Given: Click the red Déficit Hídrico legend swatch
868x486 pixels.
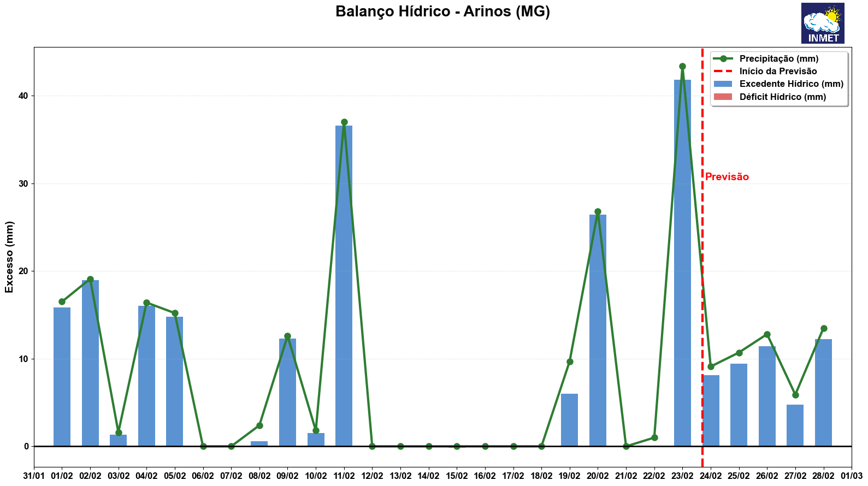Looking at the screenshot, I should point(723,97).
